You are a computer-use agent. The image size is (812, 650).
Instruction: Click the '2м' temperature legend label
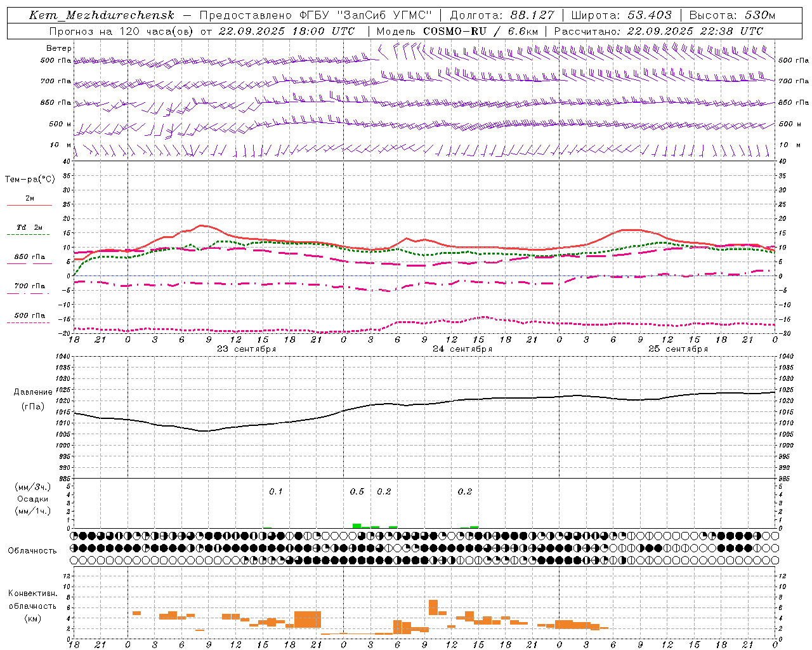pyautogui.click(x=30, y=199)
